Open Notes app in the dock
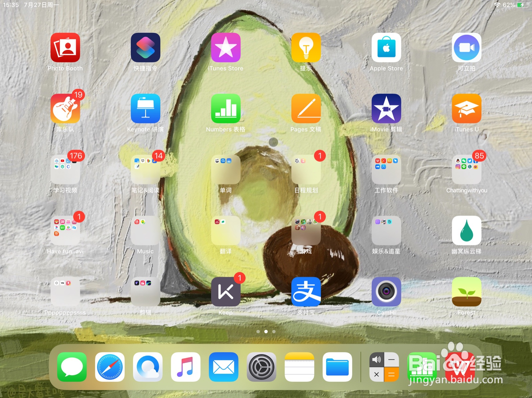Viewport: 532px width, 398px height. tap(299, 367)
